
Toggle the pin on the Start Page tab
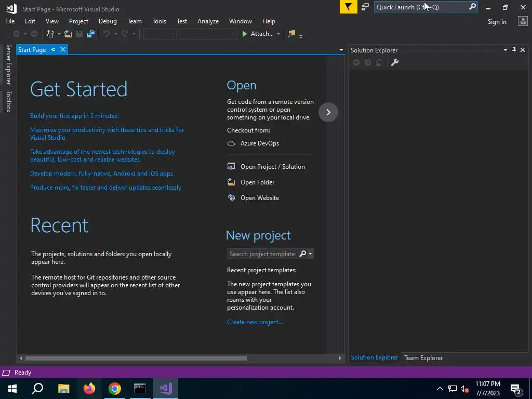(54, 49)
